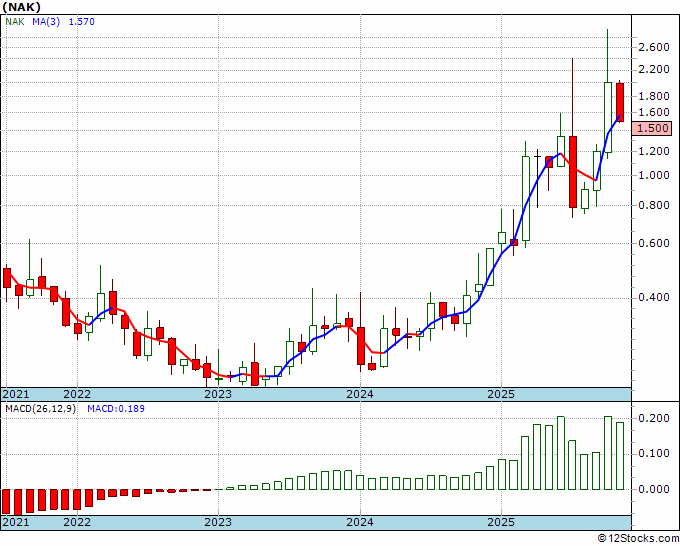Click the MACD(26,12,9) indicator label
The width and height of the screenshot is (680, 546).
[40, 409]
